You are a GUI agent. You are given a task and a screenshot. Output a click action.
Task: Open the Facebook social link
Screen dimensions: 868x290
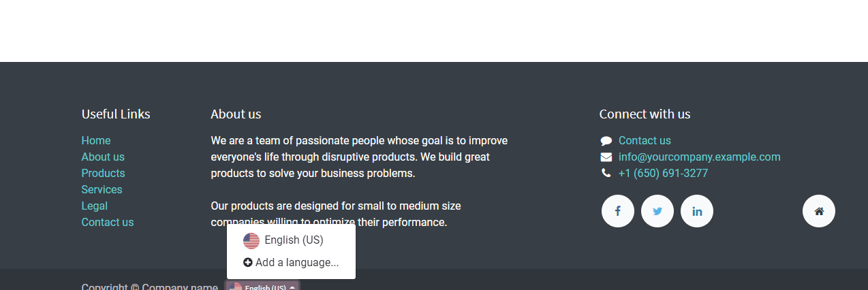coord(618,211)
